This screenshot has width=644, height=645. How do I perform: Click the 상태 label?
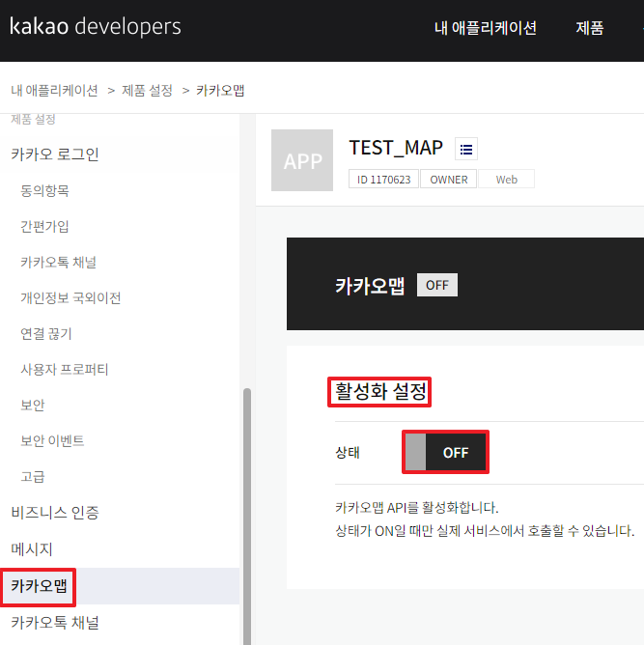pyautogui.click(x=348, y=453)
